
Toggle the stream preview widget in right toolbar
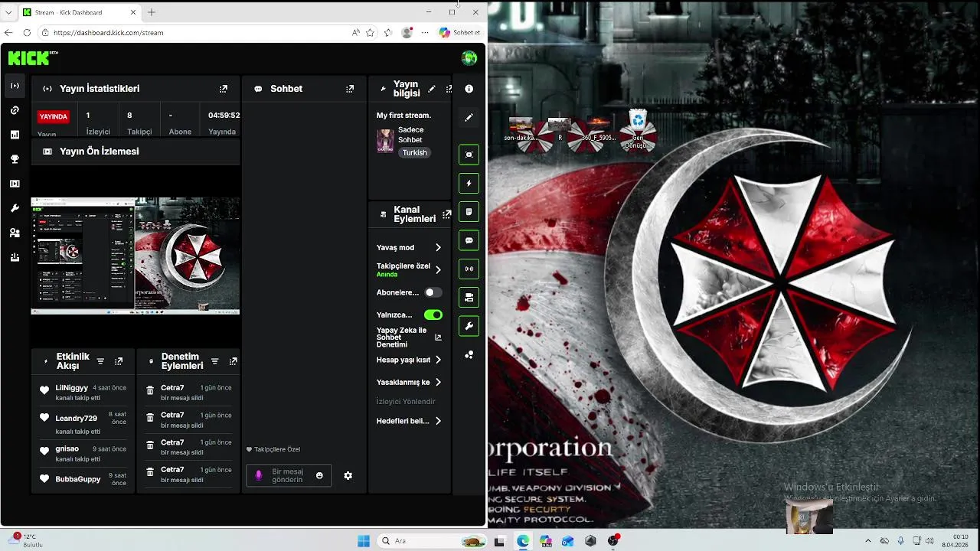coord(469,155)
